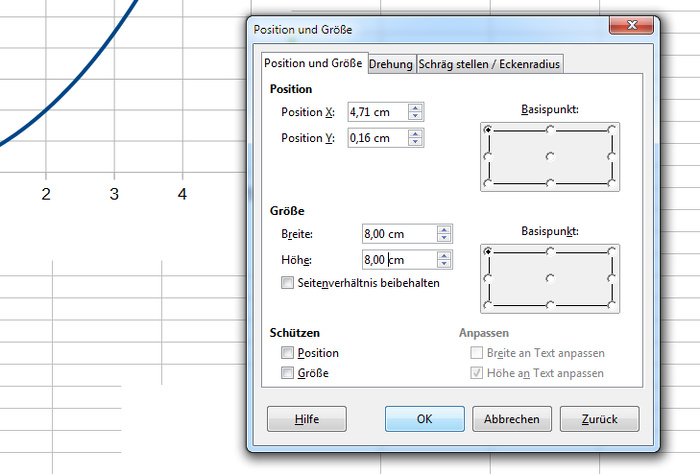Close the Position und Größe dialog

tap(632, 25)
